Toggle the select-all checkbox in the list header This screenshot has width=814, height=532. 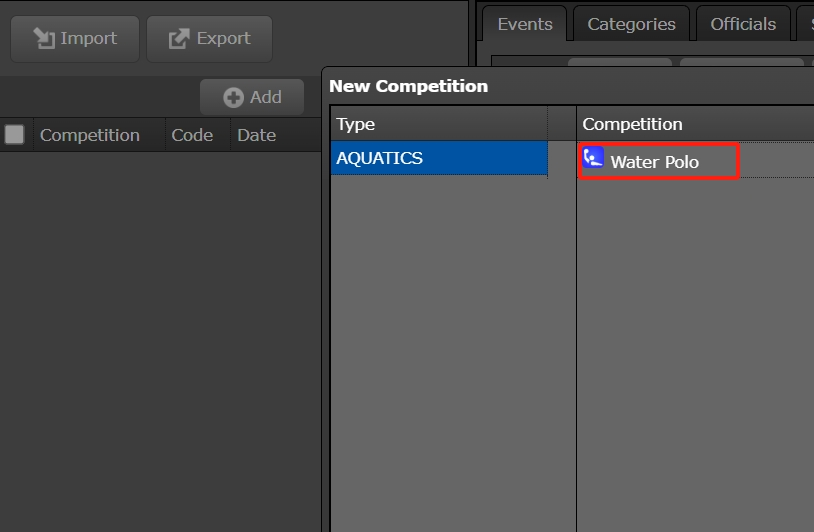[x=15, y=135]
